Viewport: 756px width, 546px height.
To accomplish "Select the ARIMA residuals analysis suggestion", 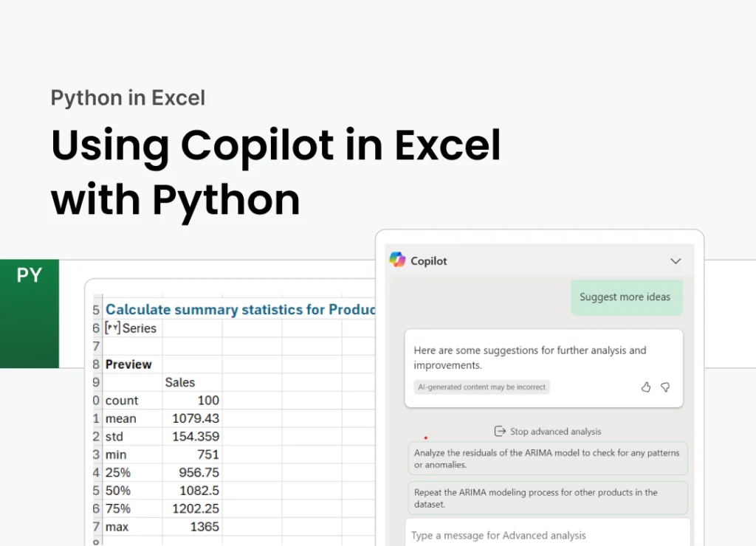I will tap(548, 458).
